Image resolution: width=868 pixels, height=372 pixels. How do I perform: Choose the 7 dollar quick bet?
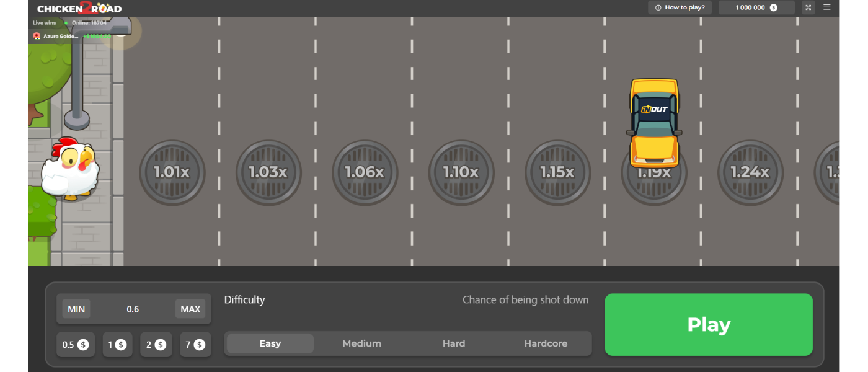coord(195,345)
